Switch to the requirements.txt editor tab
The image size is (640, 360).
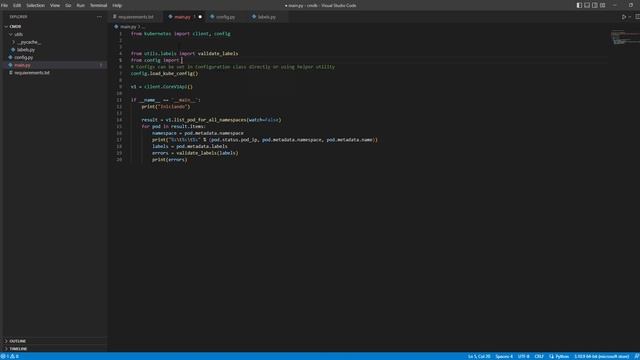click(136, 17)
